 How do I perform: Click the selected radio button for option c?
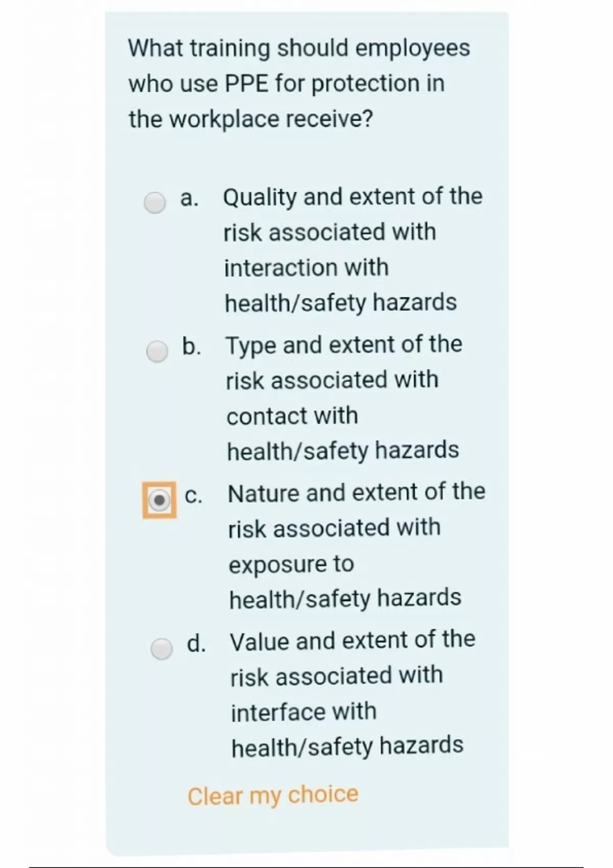(x=159, y=500)
